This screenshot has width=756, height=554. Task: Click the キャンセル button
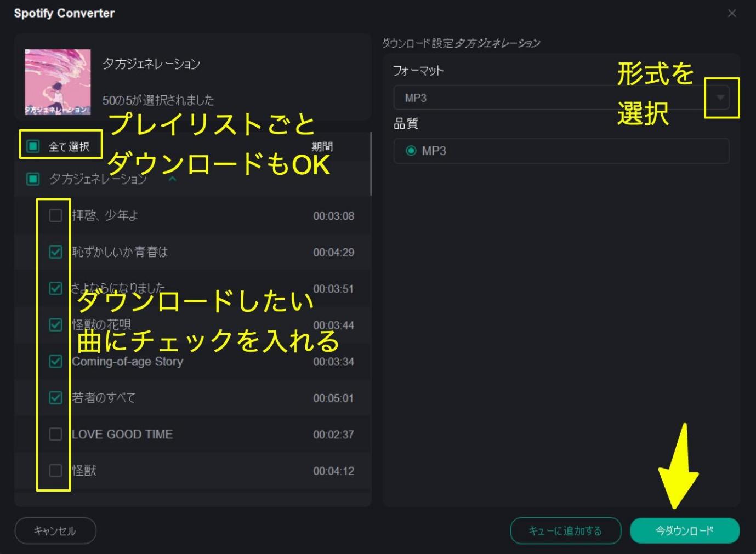tap(55, 531)
